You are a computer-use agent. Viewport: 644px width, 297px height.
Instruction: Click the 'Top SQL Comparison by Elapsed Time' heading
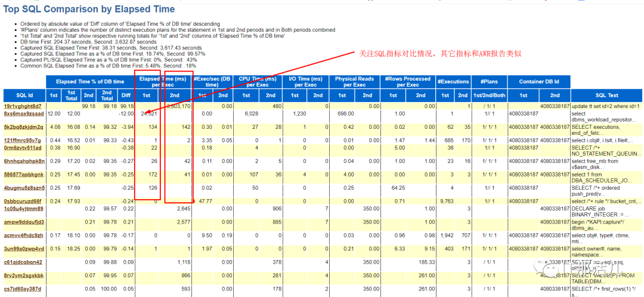[89, 9]
